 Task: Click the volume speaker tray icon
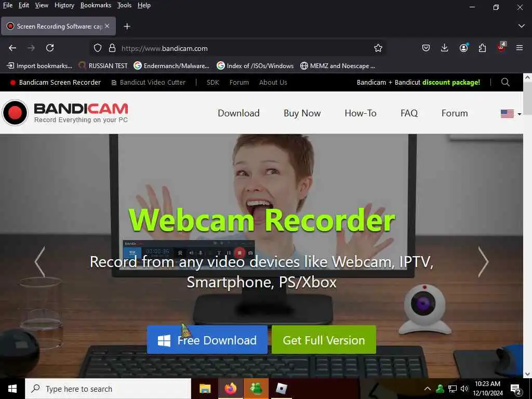pos(464,389)
